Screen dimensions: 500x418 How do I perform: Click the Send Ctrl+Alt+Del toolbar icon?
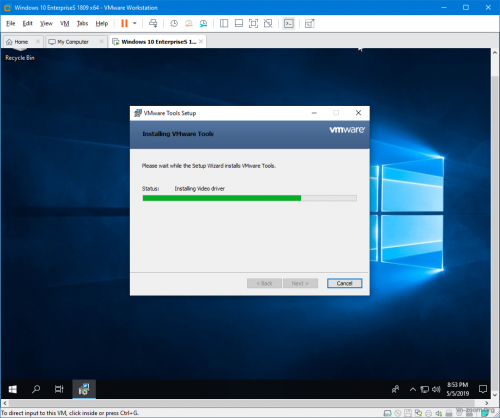(x=153, y=23)
